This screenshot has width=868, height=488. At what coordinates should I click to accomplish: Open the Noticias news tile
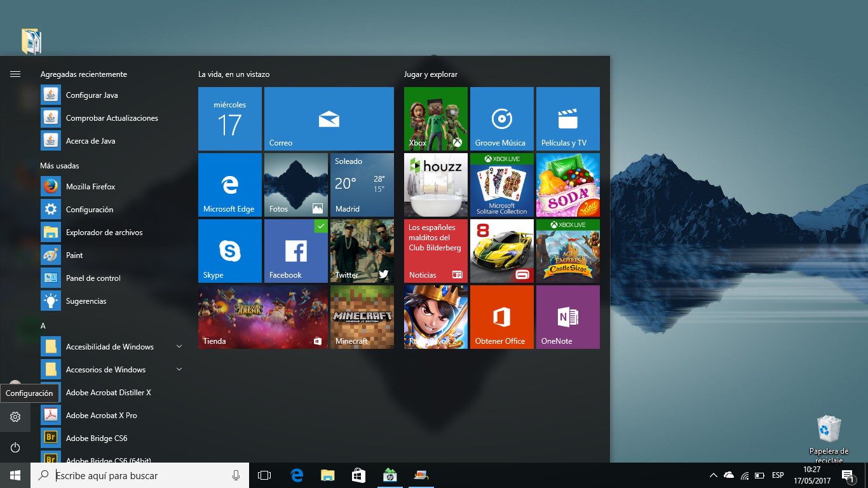click(x=435, y=250)
